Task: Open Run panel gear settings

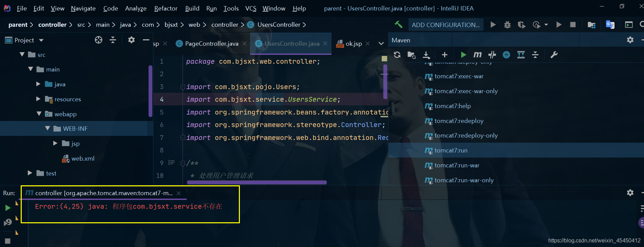Action: pos(630,193)
